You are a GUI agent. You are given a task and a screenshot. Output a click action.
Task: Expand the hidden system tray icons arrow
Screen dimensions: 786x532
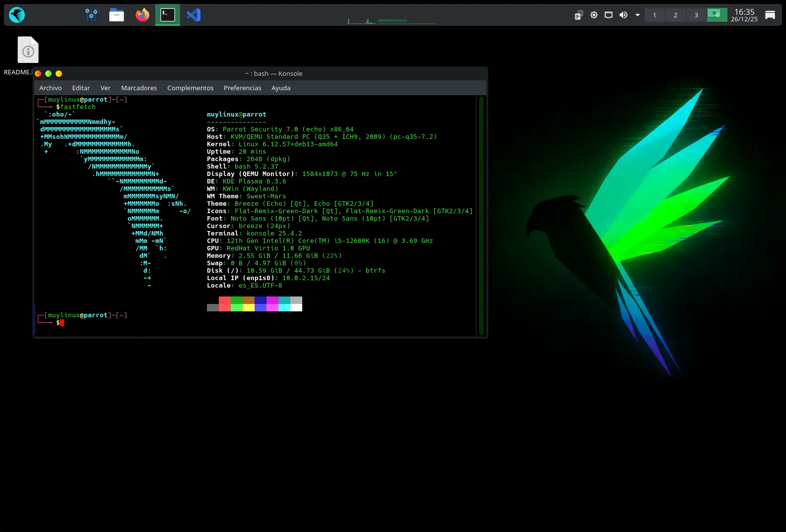(x=638, y=15)
